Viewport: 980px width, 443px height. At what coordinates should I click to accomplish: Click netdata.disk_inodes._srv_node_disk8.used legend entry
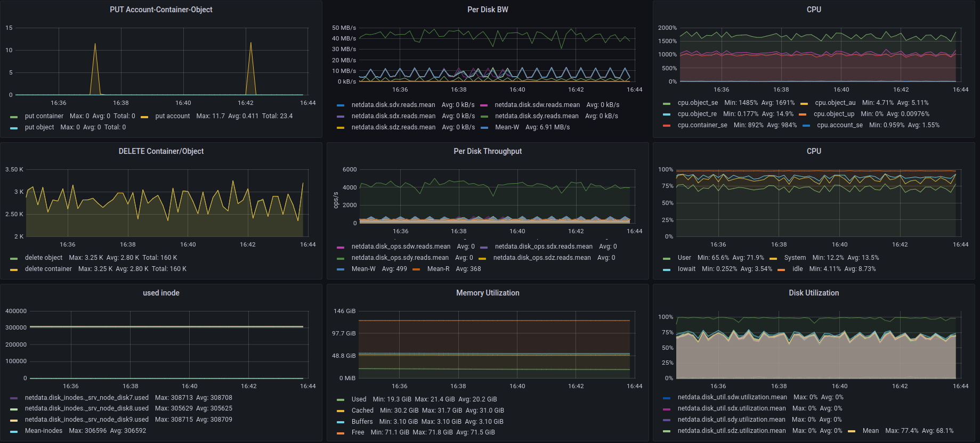coord(86,408)
